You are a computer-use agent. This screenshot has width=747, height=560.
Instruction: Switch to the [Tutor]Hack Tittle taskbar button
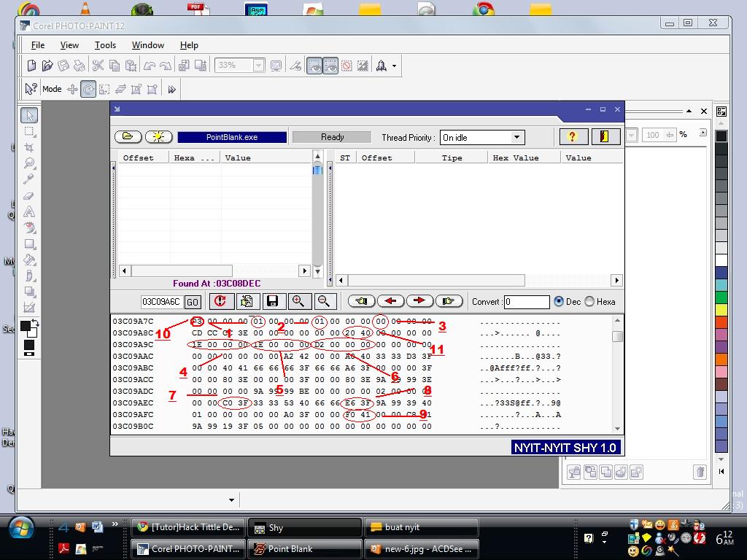click(x=187, y=527)
